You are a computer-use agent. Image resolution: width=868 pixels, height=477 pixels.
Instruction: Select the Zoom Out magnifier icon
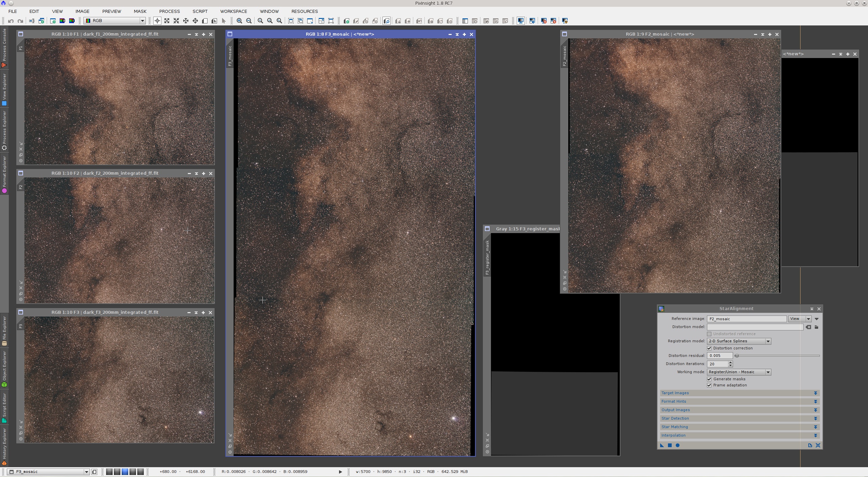click(x=249, y=21)
